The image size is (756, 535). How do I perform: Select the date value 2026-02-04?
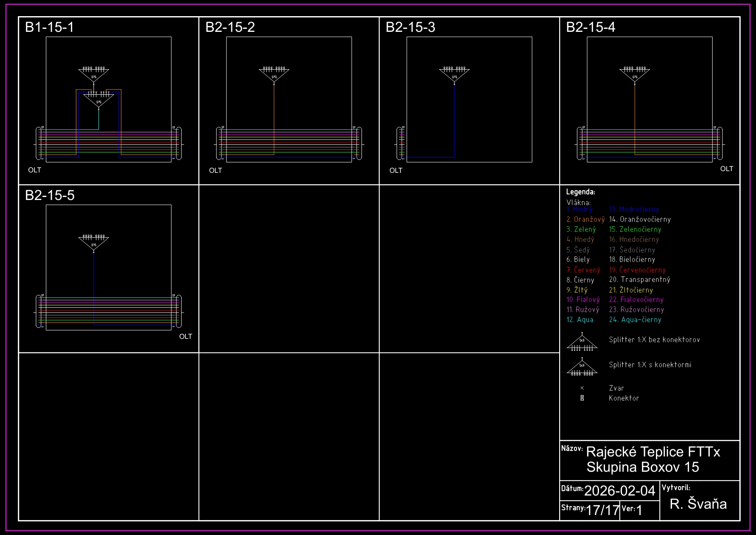click(619, 491)
